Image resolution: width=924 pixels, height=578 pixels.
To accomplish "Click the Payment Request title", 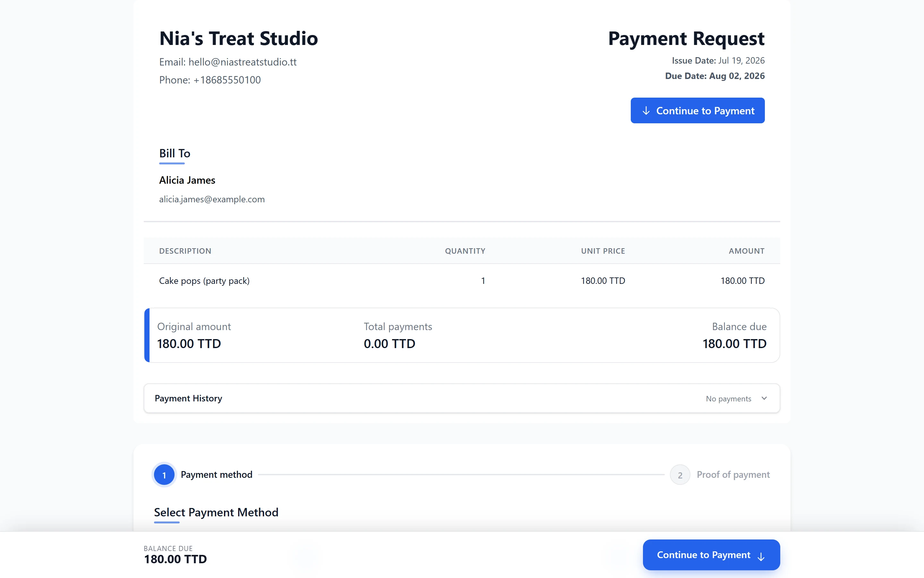I will [x=686, y=39].
